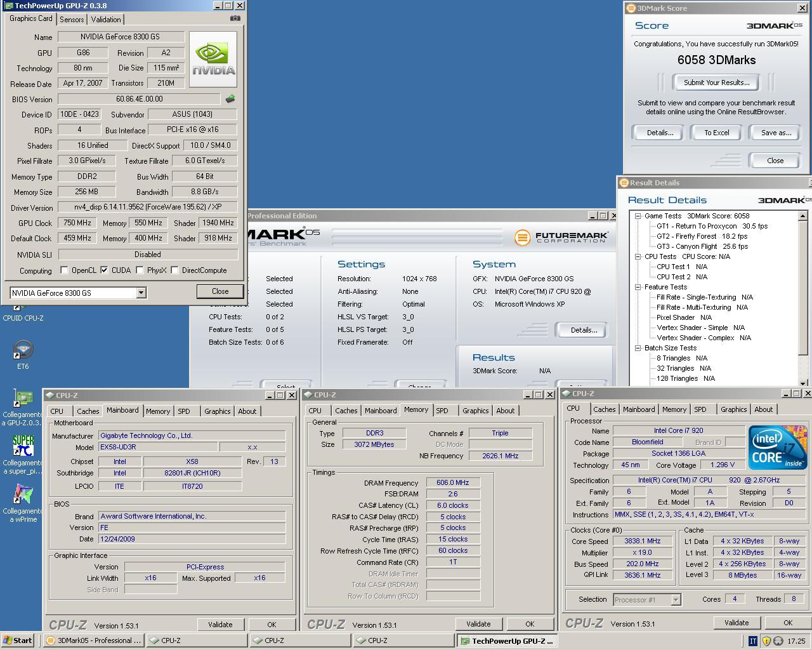The height and width of the screenshot is (650, 812).
Task: Click the taskbar clock showing 17.25
Action: [796, 641]
